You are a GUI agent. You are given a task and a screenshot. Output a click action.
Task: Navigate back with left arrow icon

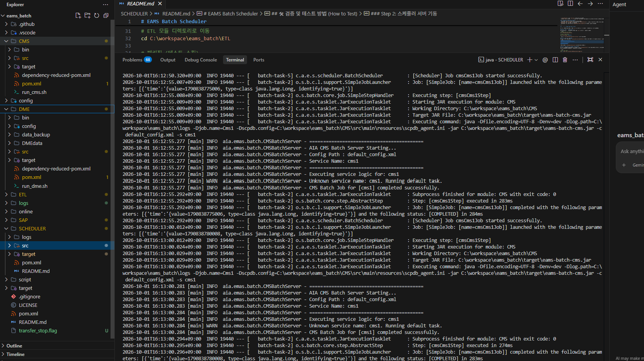580,3
